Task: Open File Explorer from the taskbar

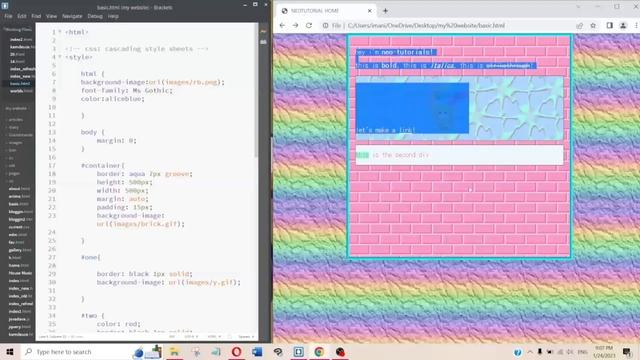Action: click(174, 352)
